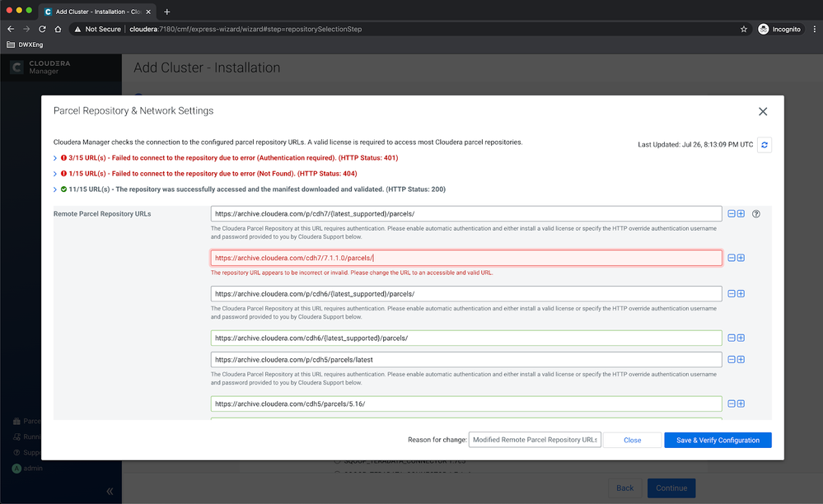Click the invalid cdh7/7.1.1.0 URL field
This screenshot has width=823, height=504.
(466, 258)
